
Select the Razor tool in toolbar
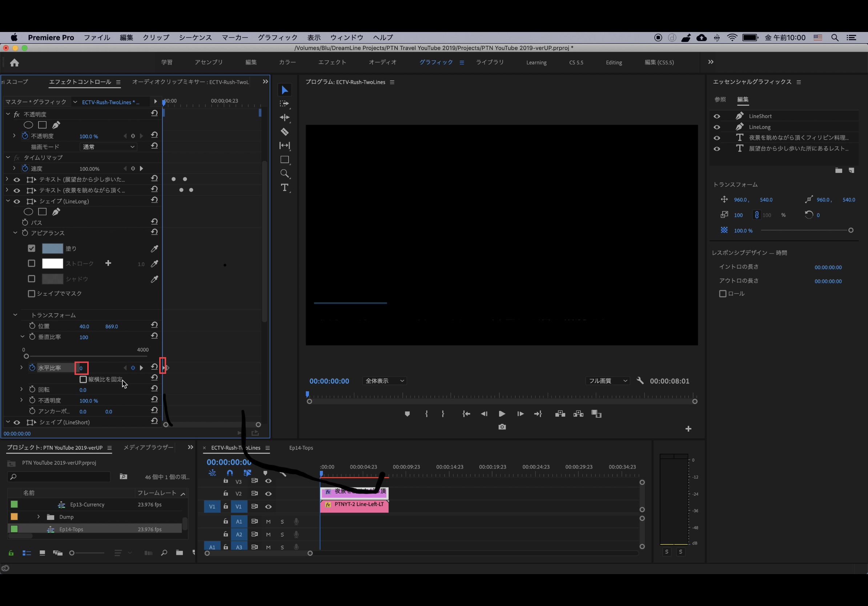(285, 132)
